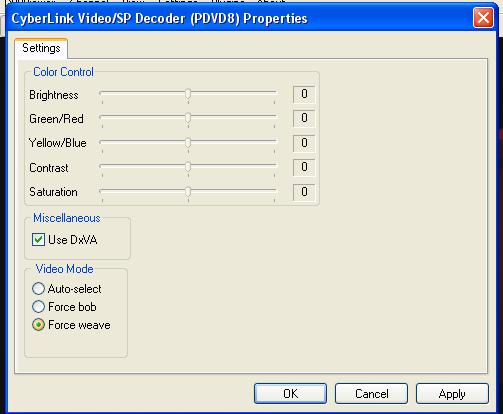Click the Saturation slider thumb

pyautogui.click(x=188, y=192)
